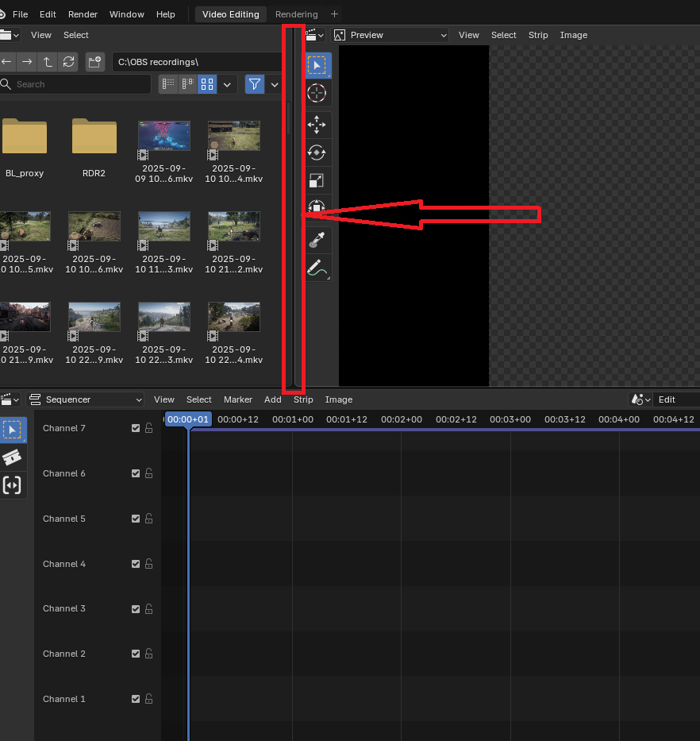Select the RDR2 folder
This screenshot has width=700, height=741.
tap(94, 146)
